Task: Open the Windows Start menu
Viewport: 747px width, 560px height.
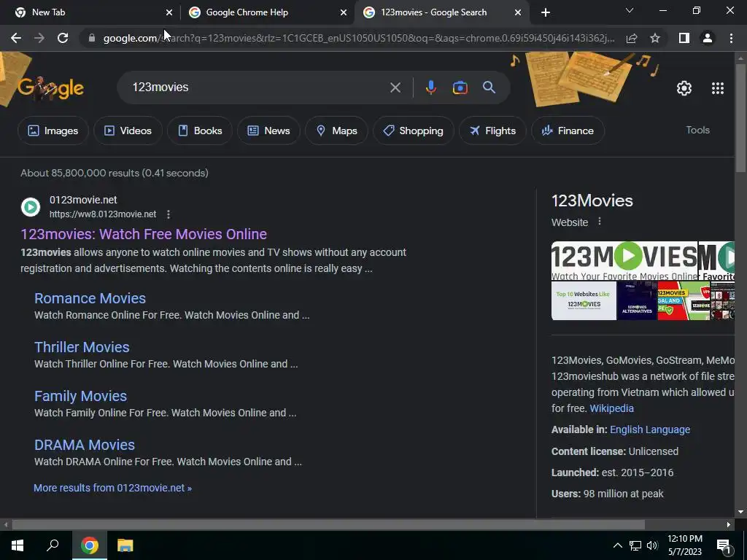Action: [x=18, y=545]
